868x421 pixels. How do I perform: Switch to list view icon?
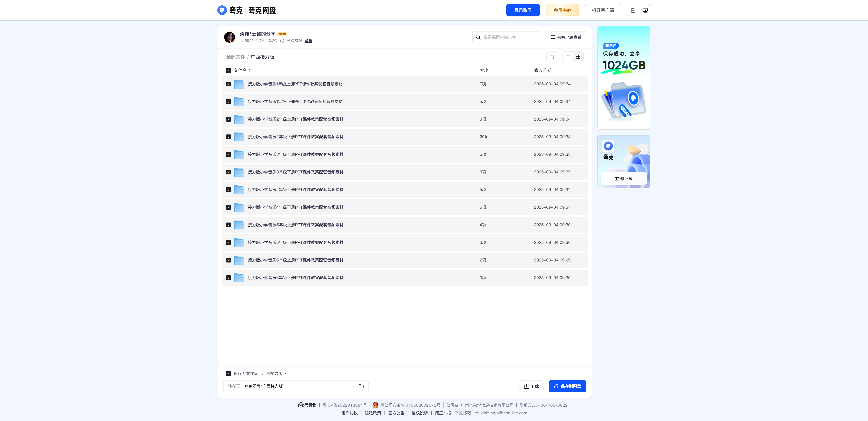click(x=568, y=57)
